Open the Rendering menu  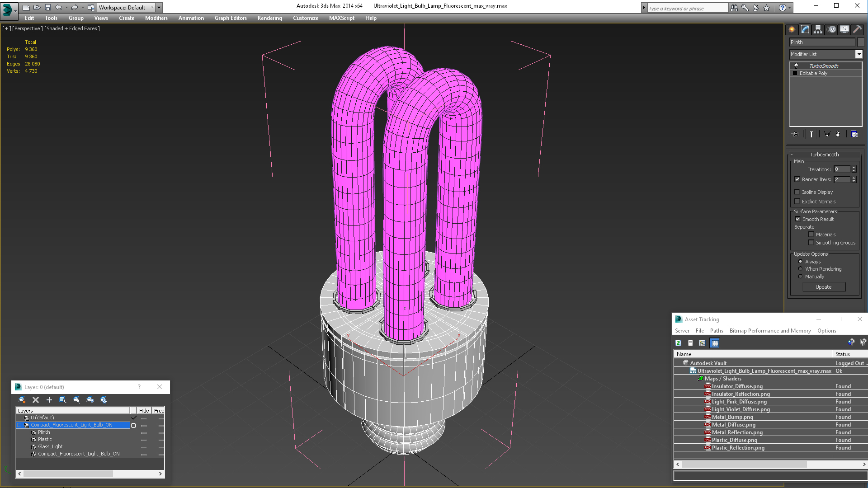[x=269, y=18]
